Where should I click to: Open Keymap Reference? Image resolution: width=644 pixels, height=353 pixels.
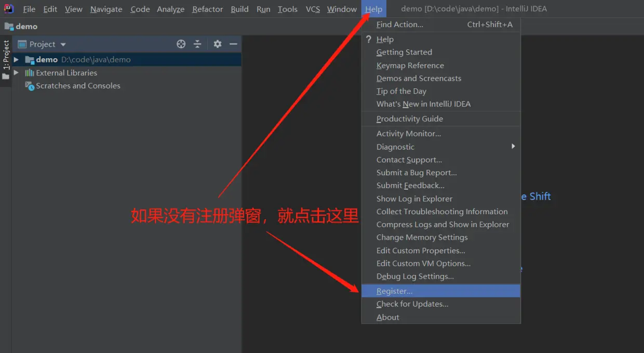(x=441, y=66)
